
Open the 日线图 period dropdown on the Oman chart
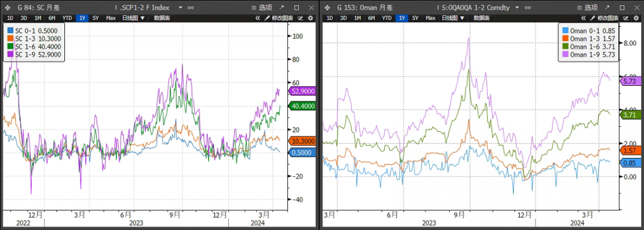tap(453, 18)
